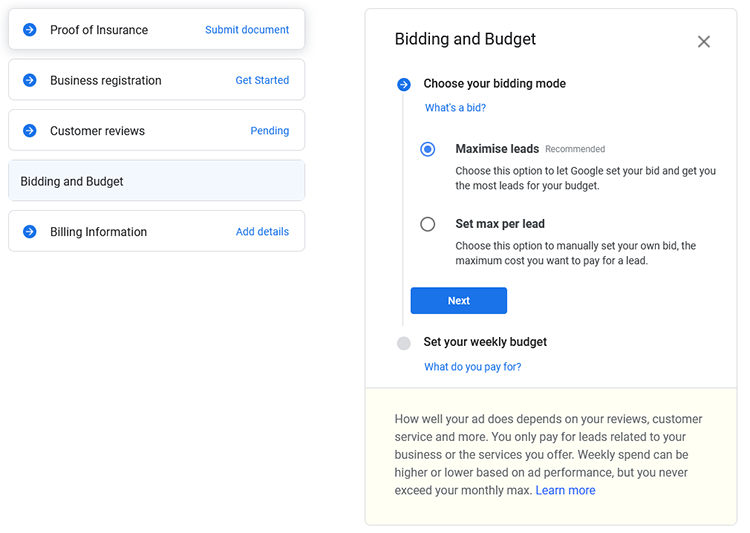Open the What's a bid? help link
This screenshot has height=533, width=750.
pos(455,108)
